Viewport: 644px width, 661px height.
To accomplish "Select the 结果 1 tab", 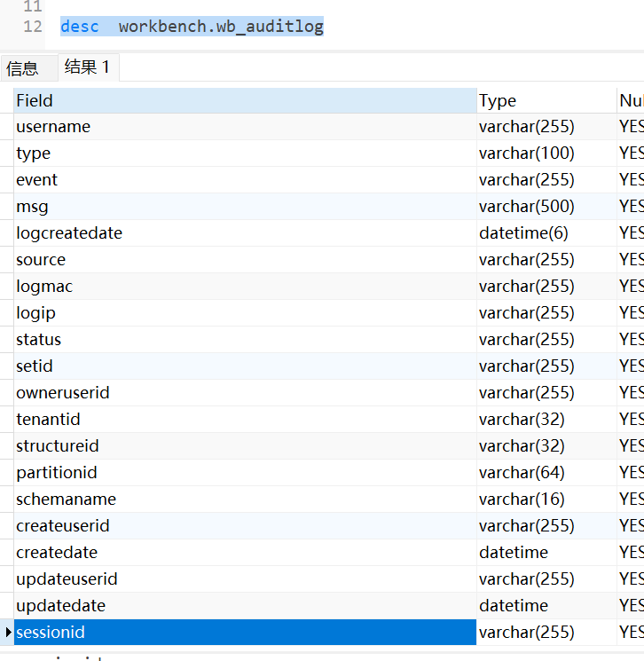I will [88, 67].
